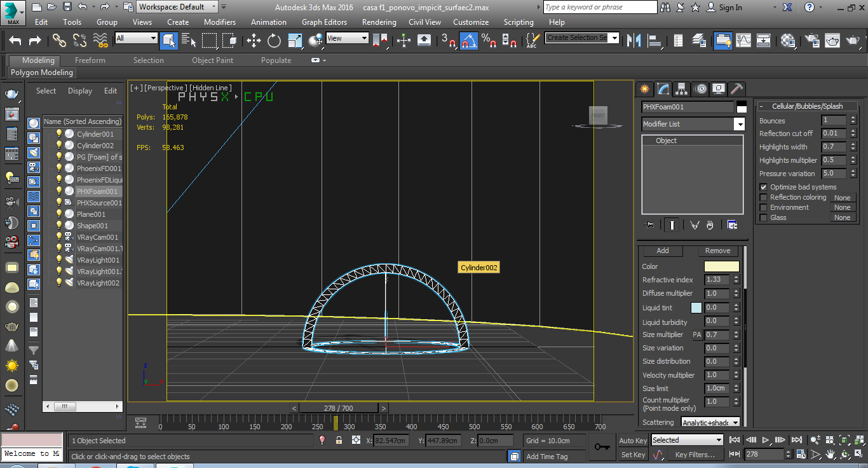Click the Remove button
The image size is (868, 468).
click(x=717, y=251)
